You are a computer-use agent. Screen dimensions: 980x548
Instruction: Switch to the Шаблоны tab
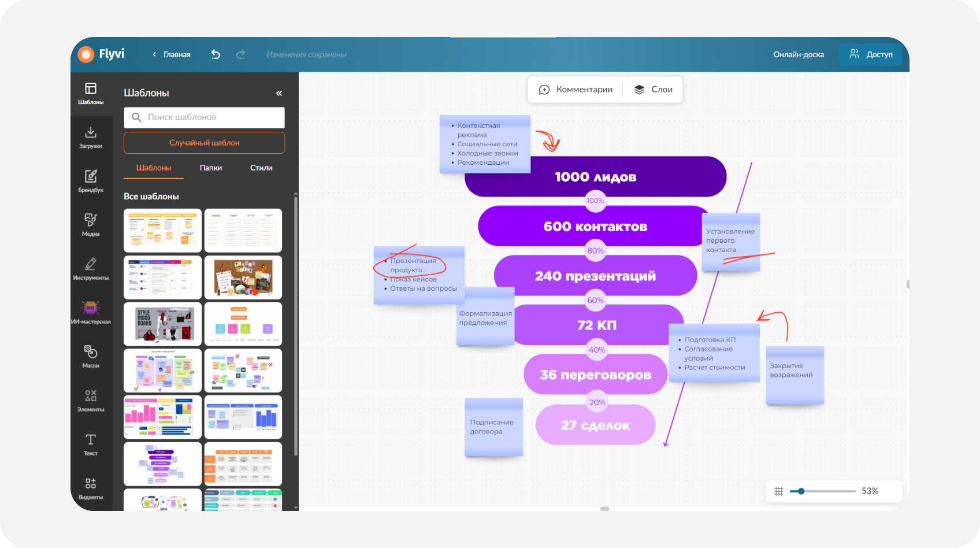pos(154,168)
